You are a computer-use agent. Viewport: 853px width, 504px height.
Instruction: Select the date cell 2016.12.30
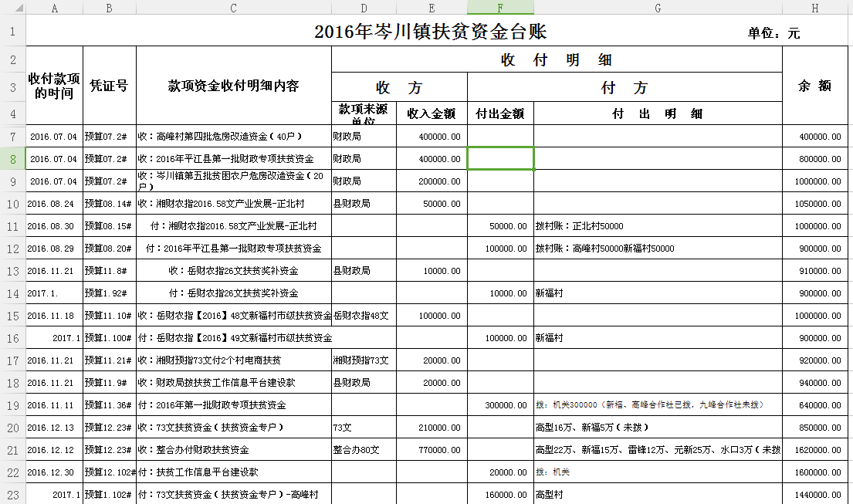54,472
